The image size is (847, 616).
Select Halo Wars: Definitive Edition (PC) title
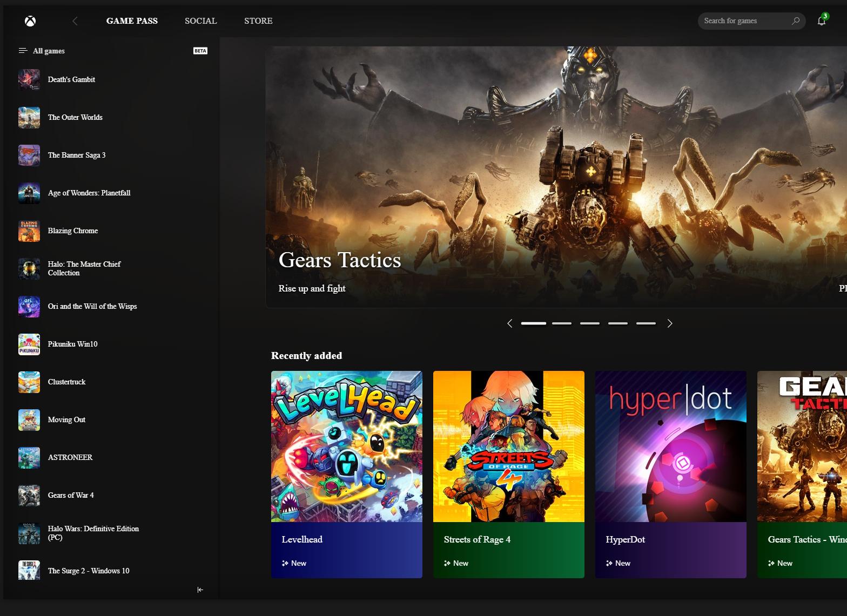click(93, 533)
